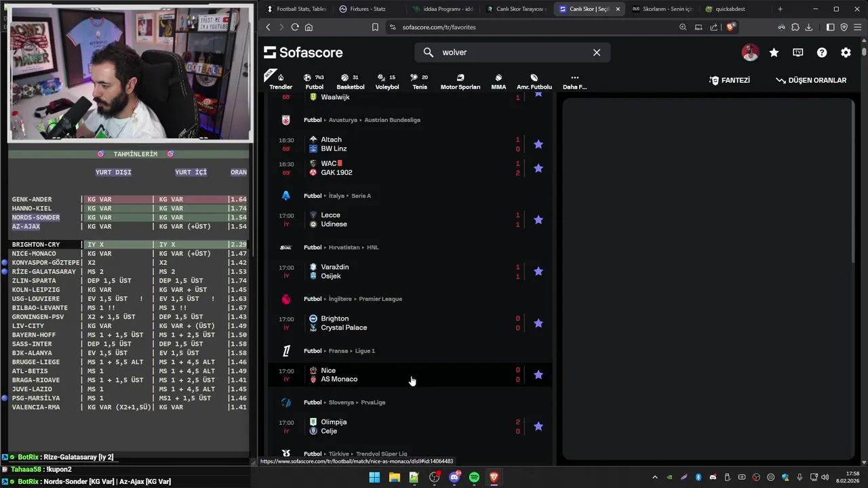Bookmark this page icon

(375, 27)
